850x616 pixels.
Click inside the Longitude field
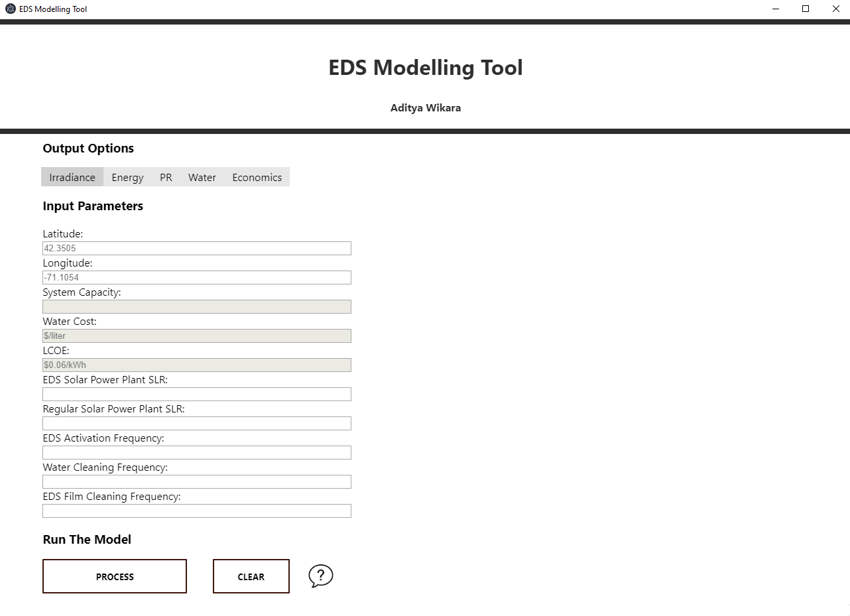(196, 277)
